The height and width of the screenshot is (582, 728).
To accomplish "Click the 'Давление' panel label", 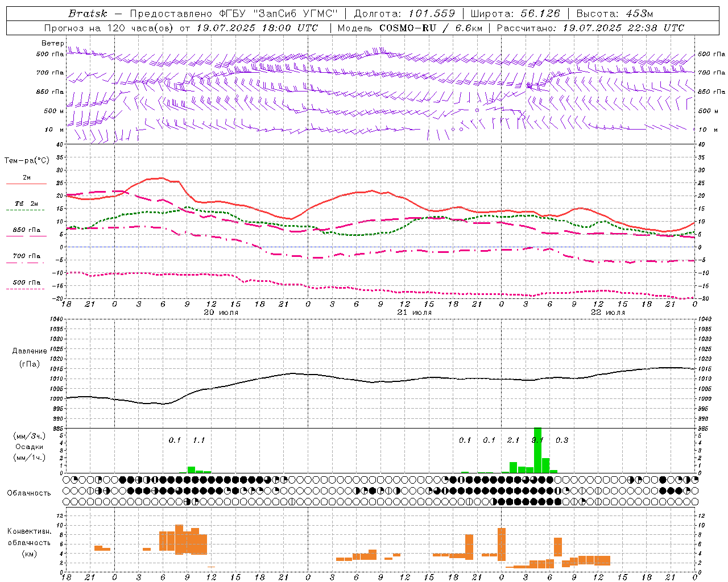I will [30, 351].
